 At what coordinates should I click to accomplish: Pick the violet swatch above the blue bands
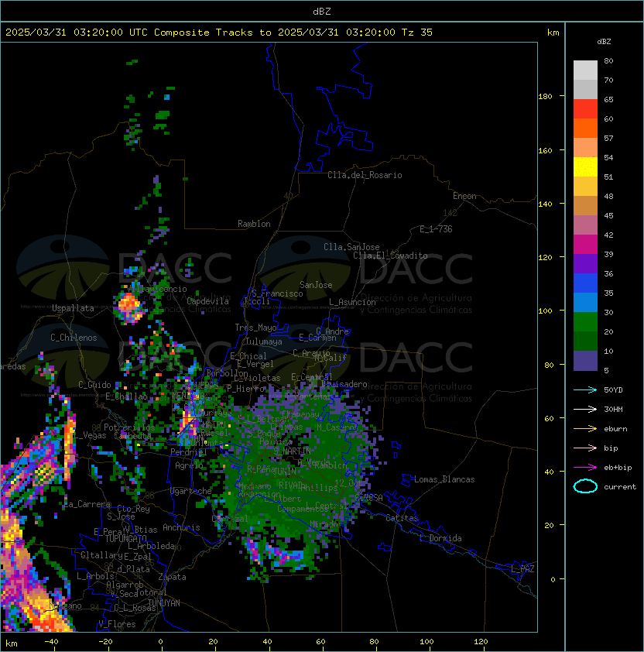point(585,263)
